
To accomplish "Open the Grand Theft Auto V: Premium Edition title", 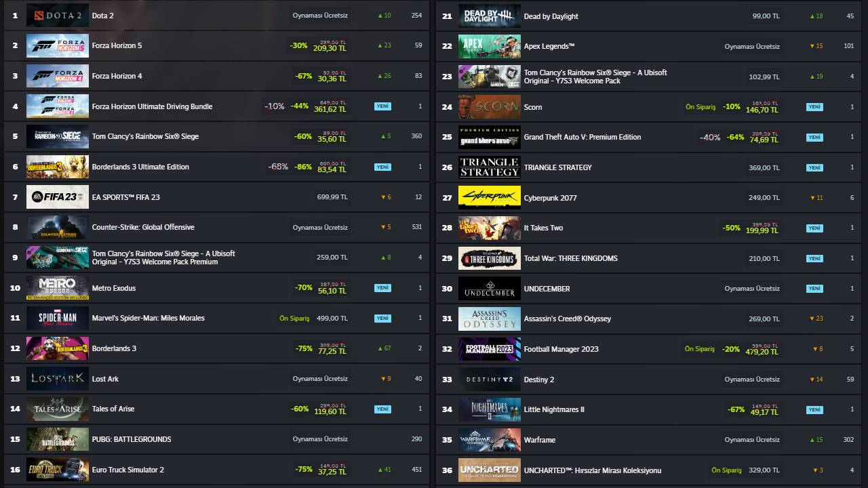I will 582,137.
